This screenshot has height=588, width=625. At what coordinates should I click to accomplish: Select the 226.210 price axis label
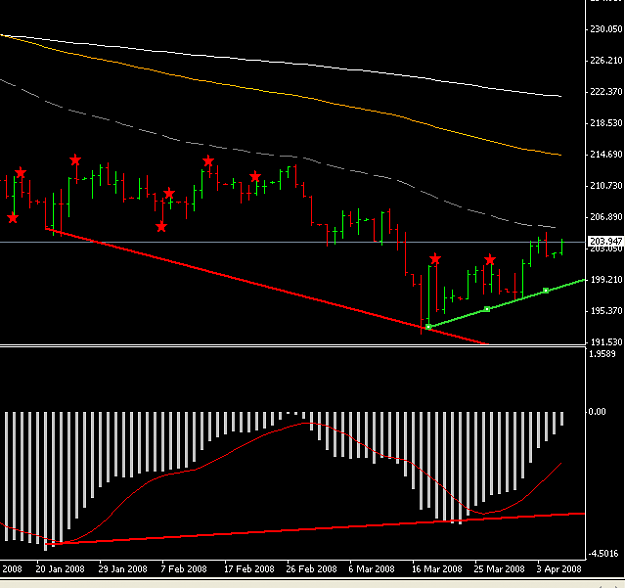point(606,61)
